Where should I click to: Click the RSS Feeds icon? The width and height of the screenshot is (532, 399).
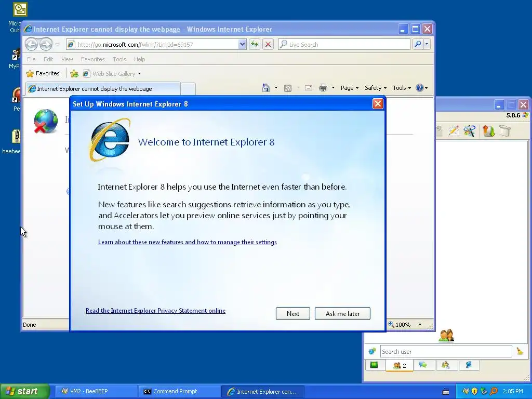[x=288, y=88]
